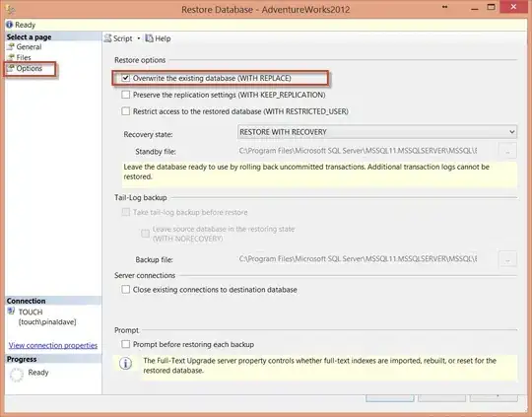Click the Standby file path field
This screenshot has width=532, height=417.
[x=366, y=151]
